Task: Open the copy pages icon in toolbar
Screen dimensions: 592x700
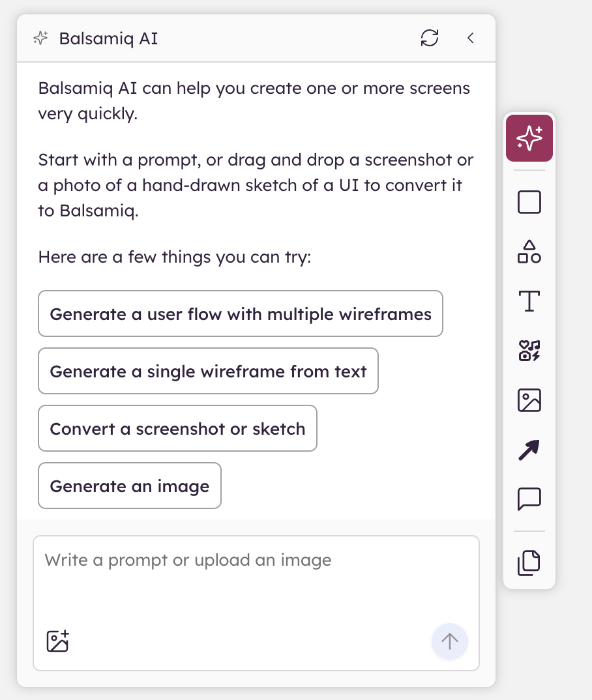Action: click(x=529, y=563)
